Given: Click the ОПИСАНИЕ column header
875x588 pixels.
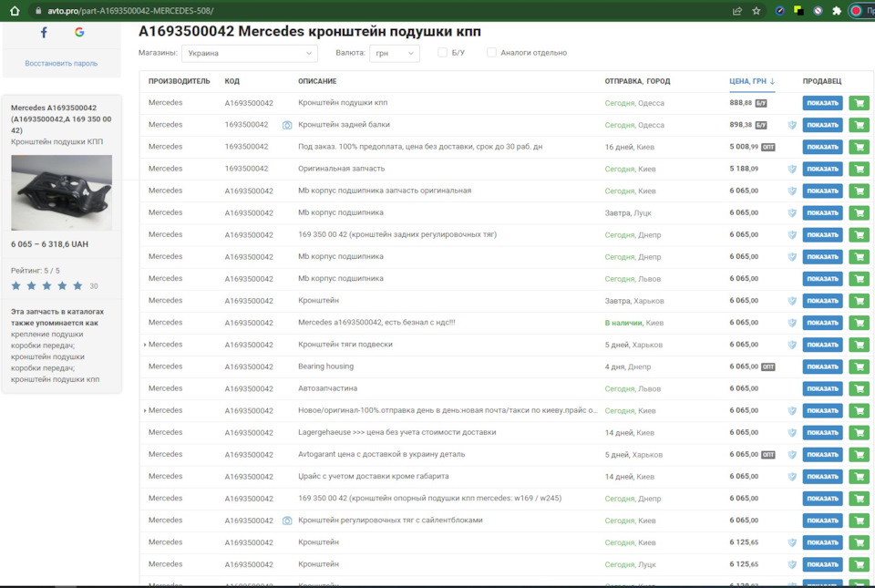Looking at the screenshot, I should 317,81.
